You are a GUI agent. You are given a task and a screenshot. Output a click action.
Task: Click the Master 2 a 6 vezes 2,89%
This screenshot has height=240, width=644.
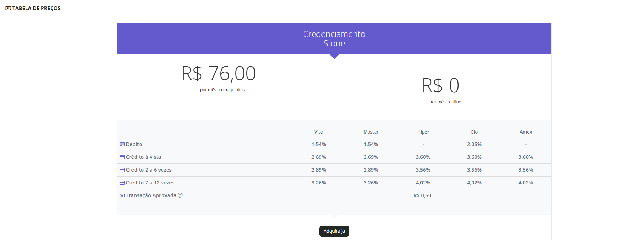371,170
